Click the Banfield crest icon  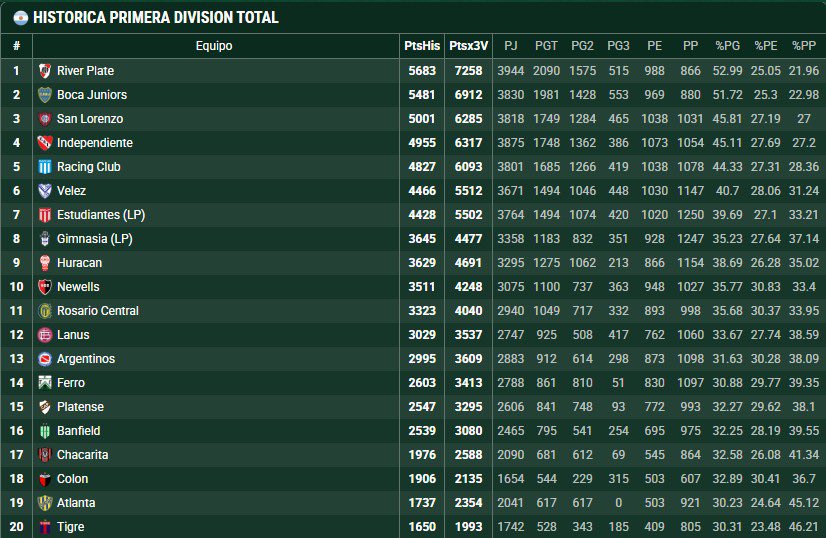point(45,431)
